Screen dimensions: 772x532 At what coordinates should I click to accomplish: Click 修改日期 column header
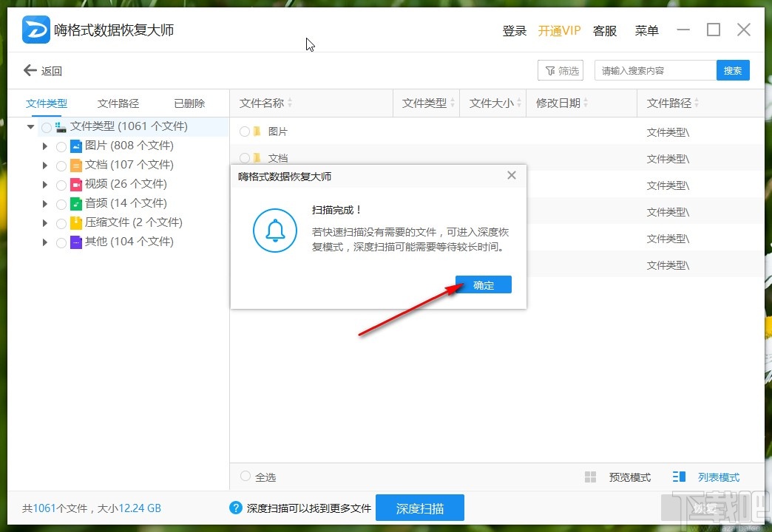(x=558, y=103)
